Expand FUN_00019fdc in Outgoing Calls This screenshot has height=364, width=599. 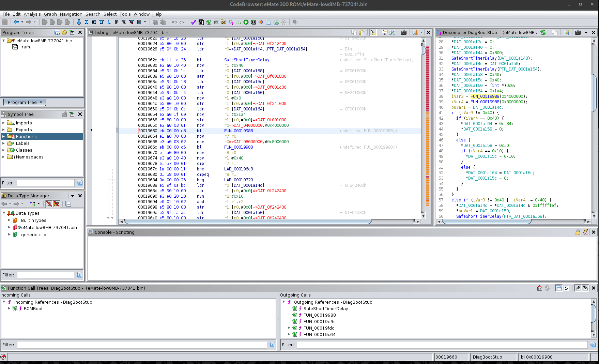(289, 328)
